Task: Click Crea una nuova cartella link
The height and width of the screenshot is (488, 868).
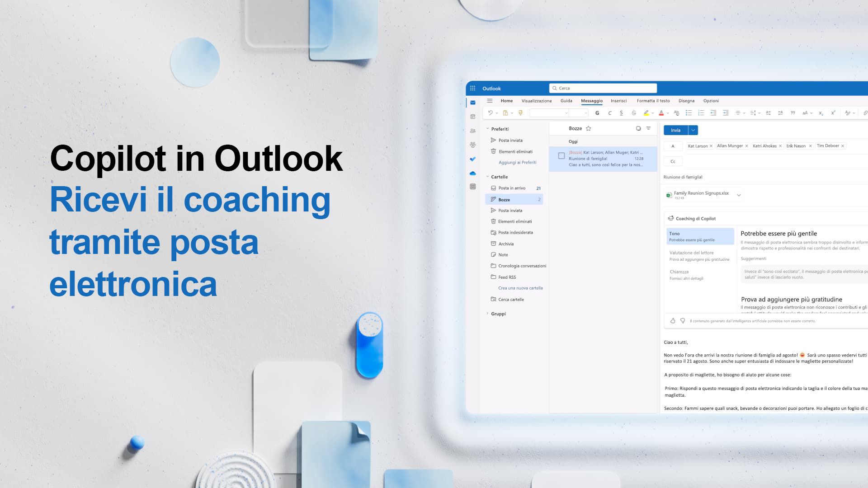Action: point(520,288)
